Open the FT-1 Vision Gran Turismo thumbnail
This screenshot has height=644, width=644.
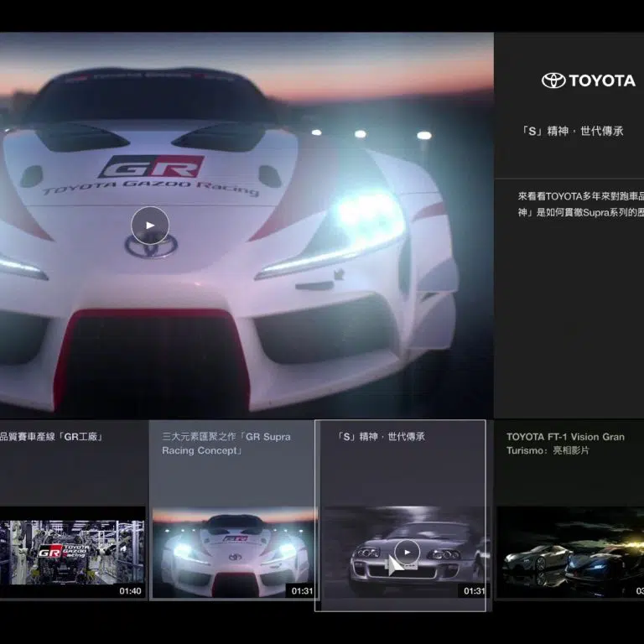570,553
